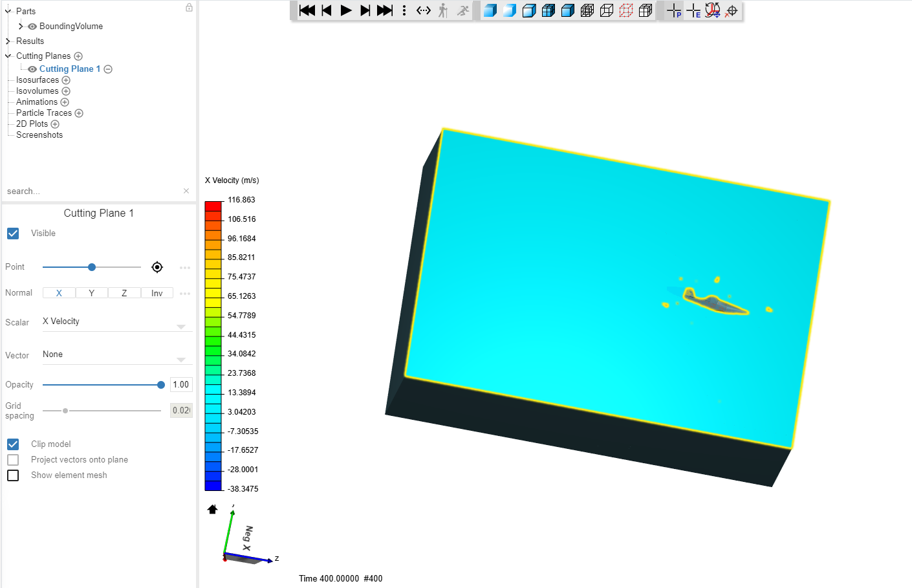This screenshot has height=588, width=912.
Task: Click the Opacity slider handle
Action: click(x=161, y=385)
